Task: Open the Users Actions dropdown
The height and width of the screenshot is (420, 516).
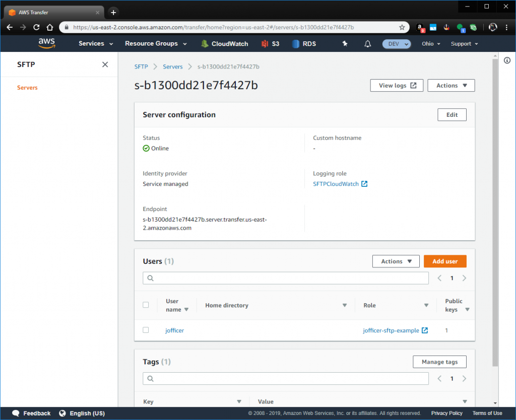Action: [x=396, y=261]
